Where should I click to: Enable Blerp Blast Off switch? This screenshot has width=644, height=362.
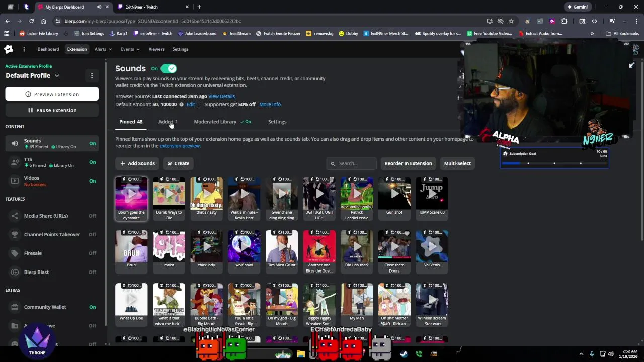pyautogui.click(x=93, y=272)
